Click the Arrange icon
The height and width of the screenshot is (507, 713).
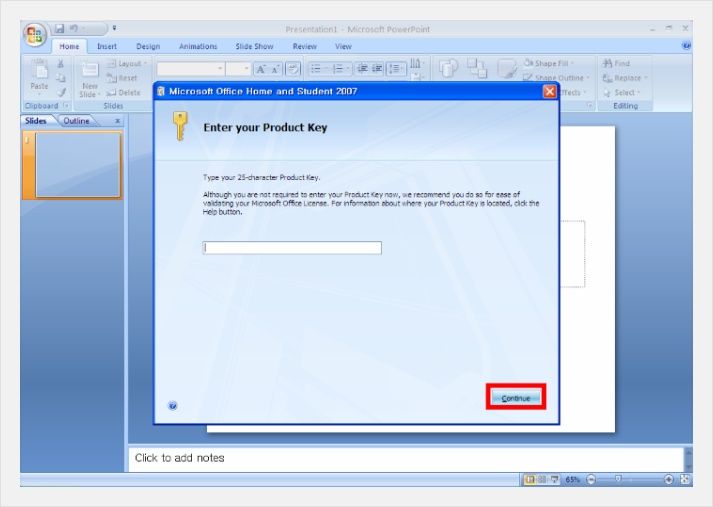click(477, 69)
